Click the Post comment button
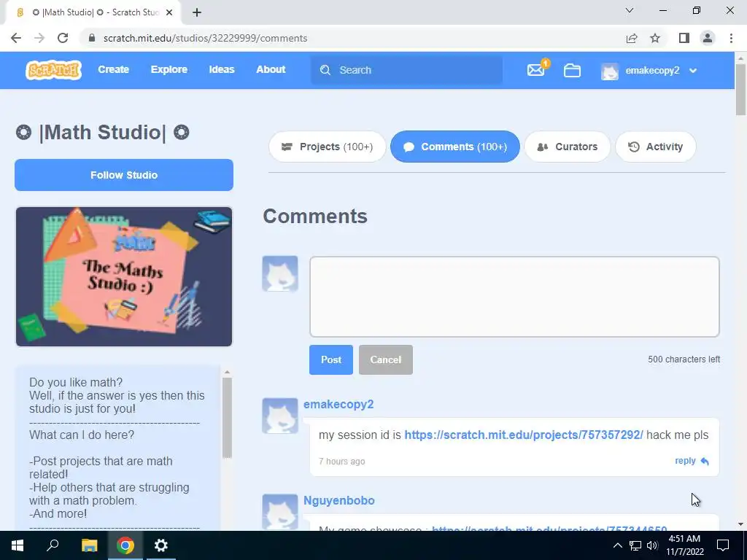Screen dimensions: 747x560 pos(331,359)
